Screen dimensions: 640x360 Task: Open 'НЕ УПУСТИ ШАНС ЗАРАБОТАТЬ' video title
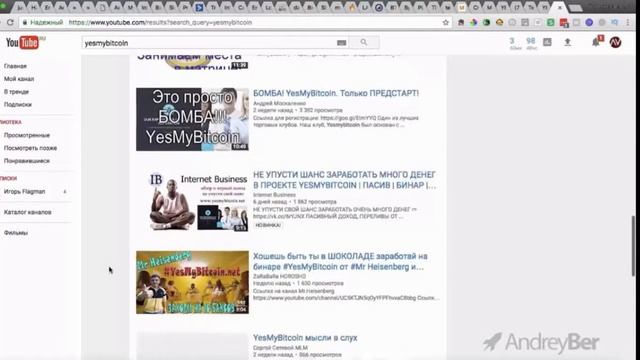(344, 180)
